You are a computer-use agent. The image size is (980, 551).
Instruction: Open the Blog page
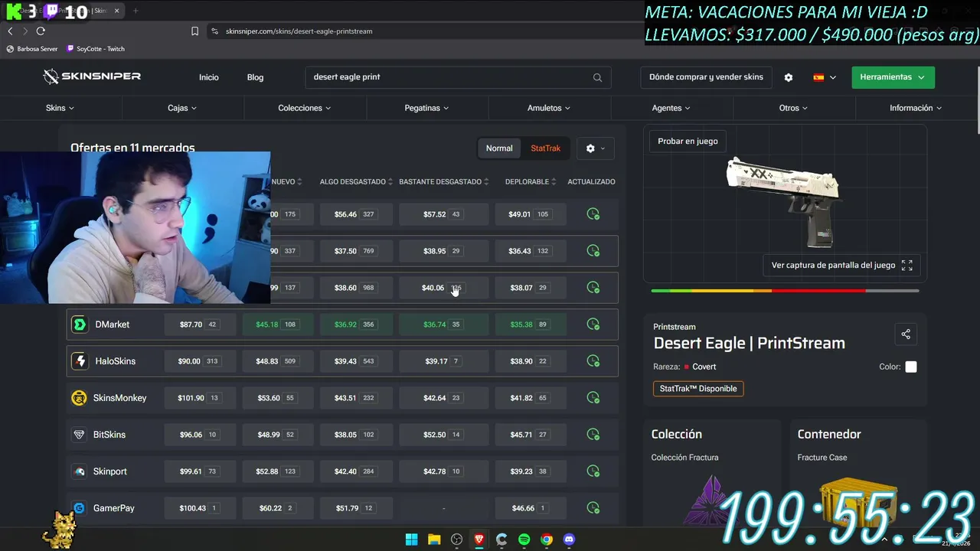[255, 77]
